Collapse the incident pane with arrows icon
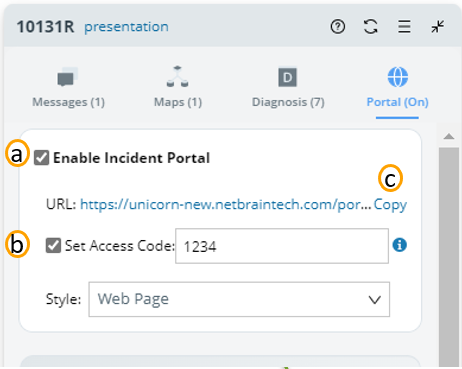This screenshot has width=462, height=369. tap(438, 26)
